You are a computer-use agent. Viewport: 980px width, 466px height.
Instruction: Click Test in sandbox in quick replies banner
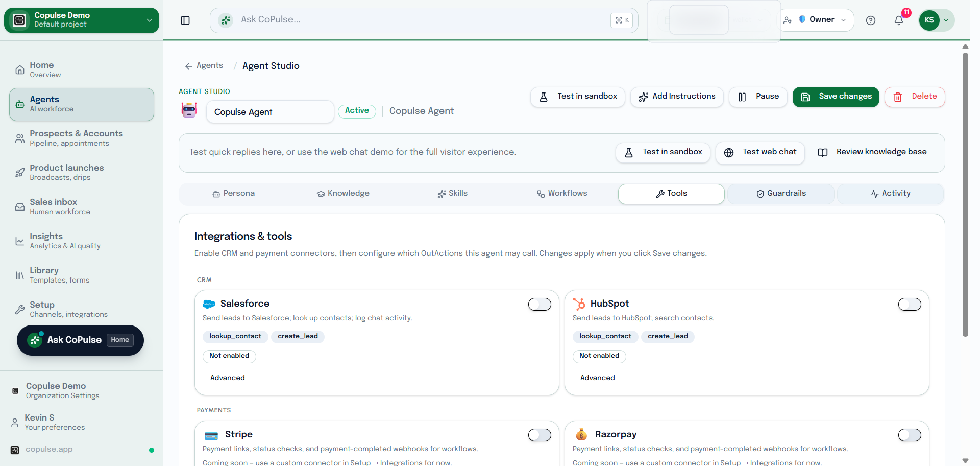pyautogui.click(x=663, y=152)
